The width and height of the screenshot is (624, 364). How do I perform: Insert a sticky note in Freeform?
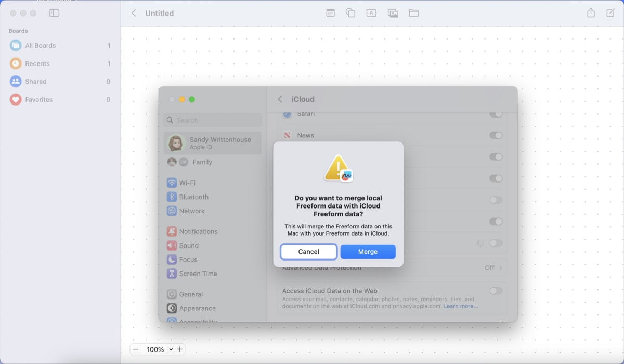pos(330,13)
